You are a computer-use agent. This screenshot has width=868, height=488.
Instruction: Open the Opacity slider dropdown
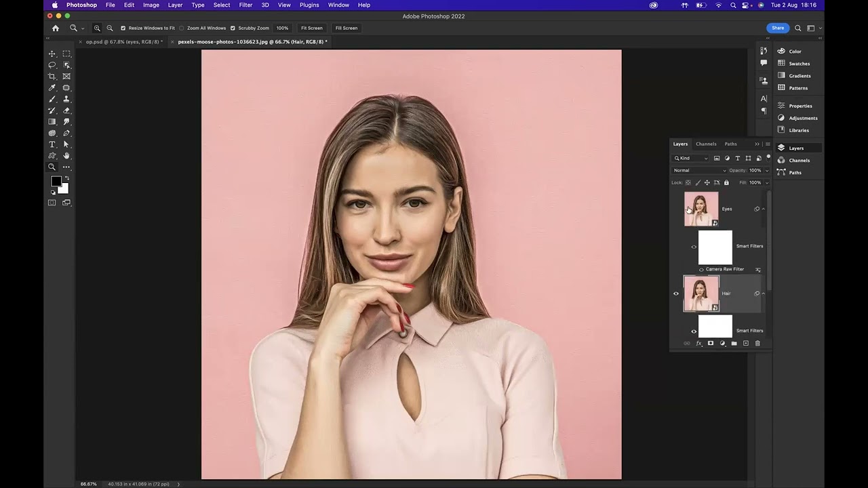pos(767,171)
